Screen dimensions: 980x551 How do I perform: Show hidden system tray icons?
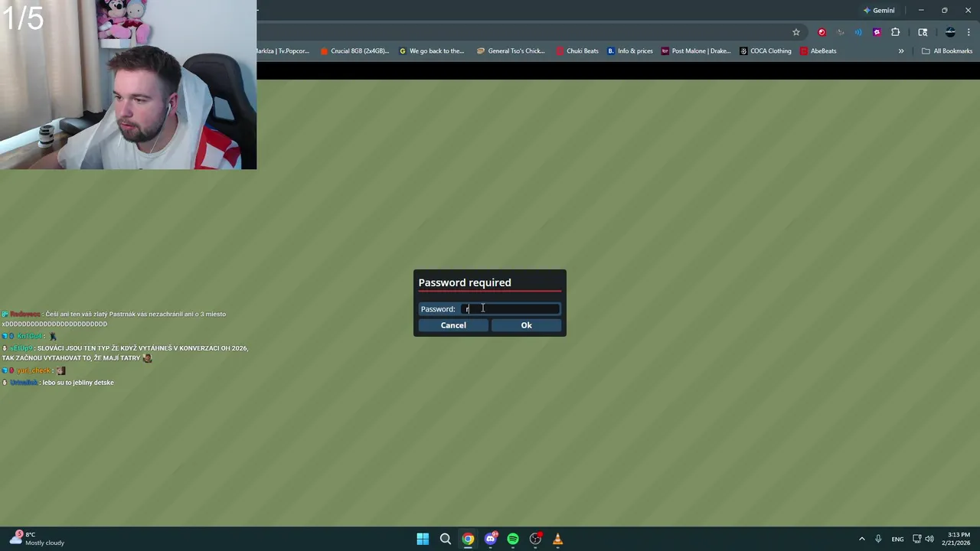tap(861, 540)
